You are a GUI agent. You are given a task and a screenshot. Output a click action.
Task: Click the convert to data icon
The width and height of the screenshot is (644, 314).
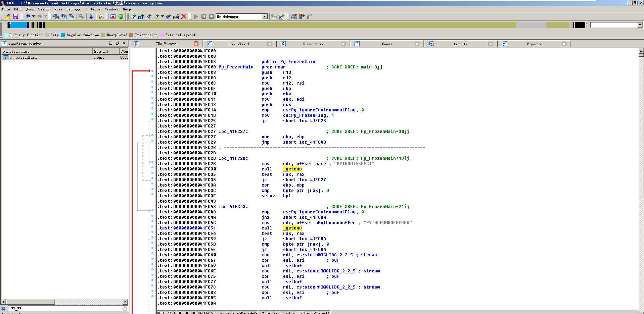pyautogui.click(x=141, y=16)
